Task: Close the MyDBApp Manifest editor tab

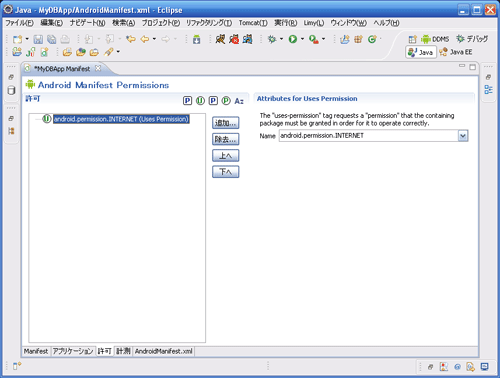Action: (x=98, y=68)
